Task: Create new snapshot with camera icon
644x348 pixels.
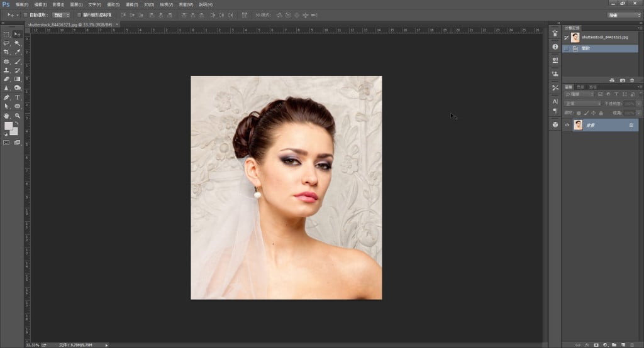Action: (623, 80)
